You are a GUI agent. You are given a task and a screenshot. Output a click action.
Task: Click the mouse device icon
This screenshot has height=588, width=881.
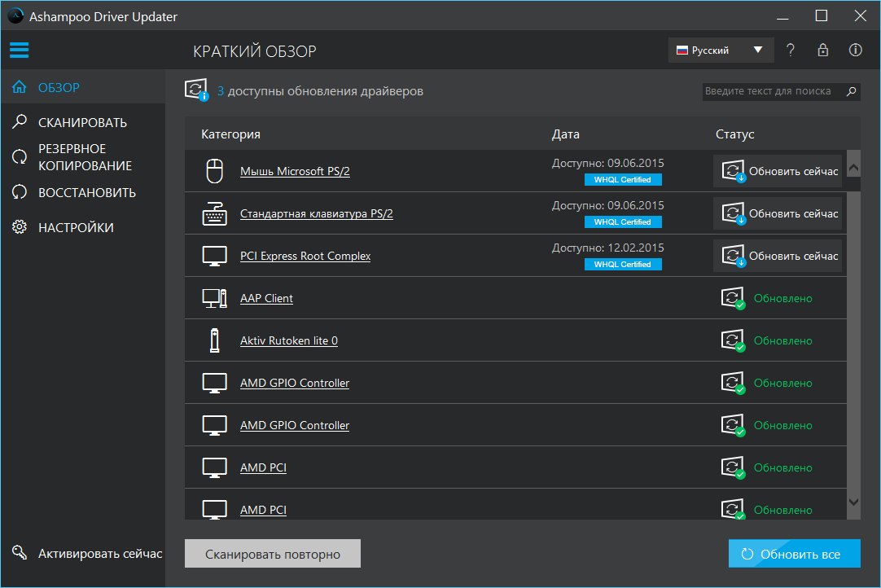pos(215,171)
